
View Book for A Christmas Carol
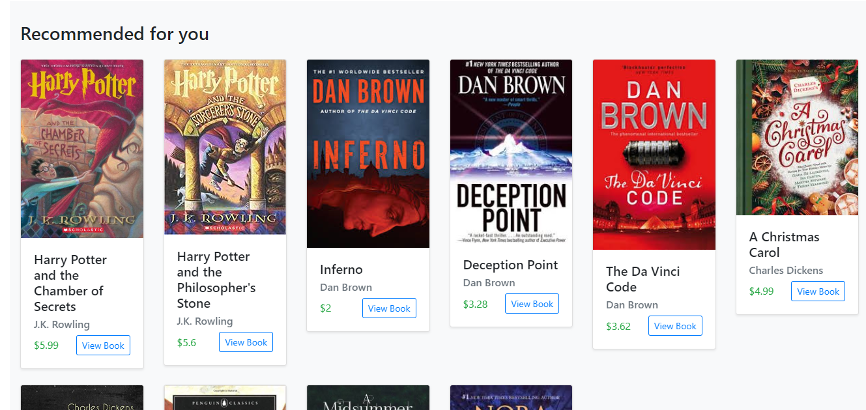tap(818, 291)
